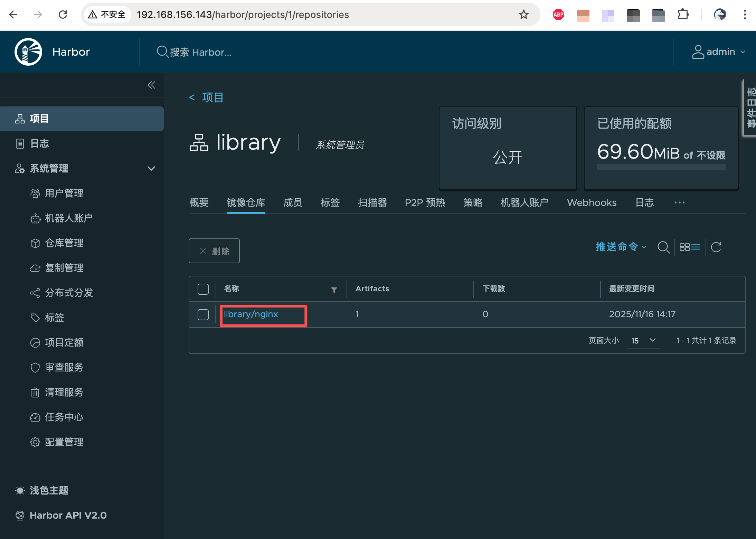Click the name column filter icon
The image size is (756, 539).
334,290
